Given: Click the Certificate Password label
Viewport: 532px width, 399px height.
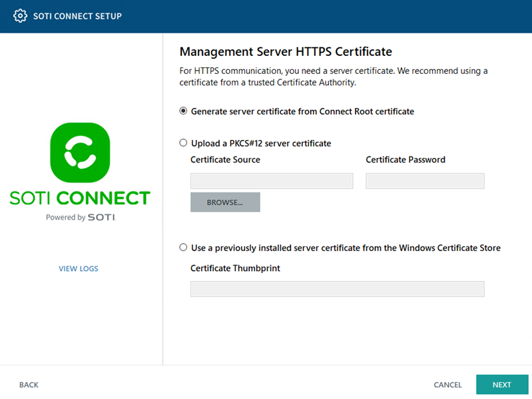Looking at the screenshot, I should coord(405,159).
